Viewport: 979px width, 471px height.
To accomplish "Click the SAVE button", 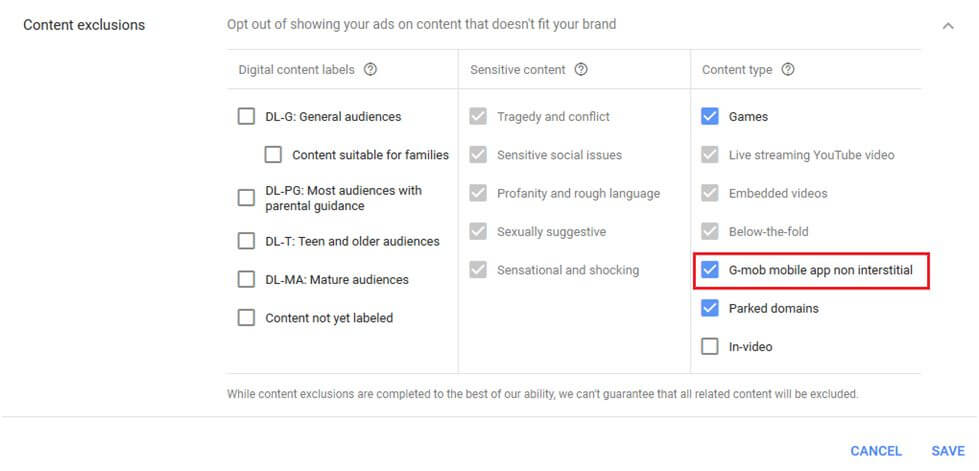I will (x=947, y=451).
